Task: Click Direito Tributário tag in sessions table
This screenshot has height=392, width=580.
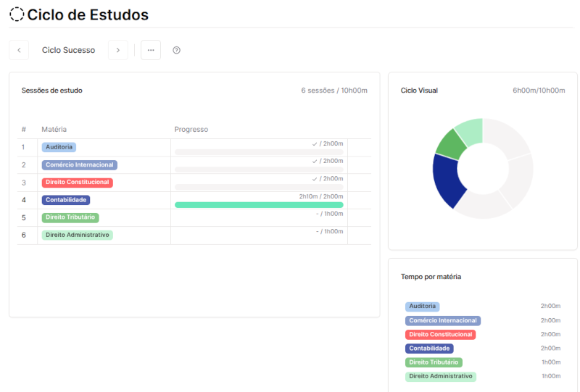Action: (70, 217)
